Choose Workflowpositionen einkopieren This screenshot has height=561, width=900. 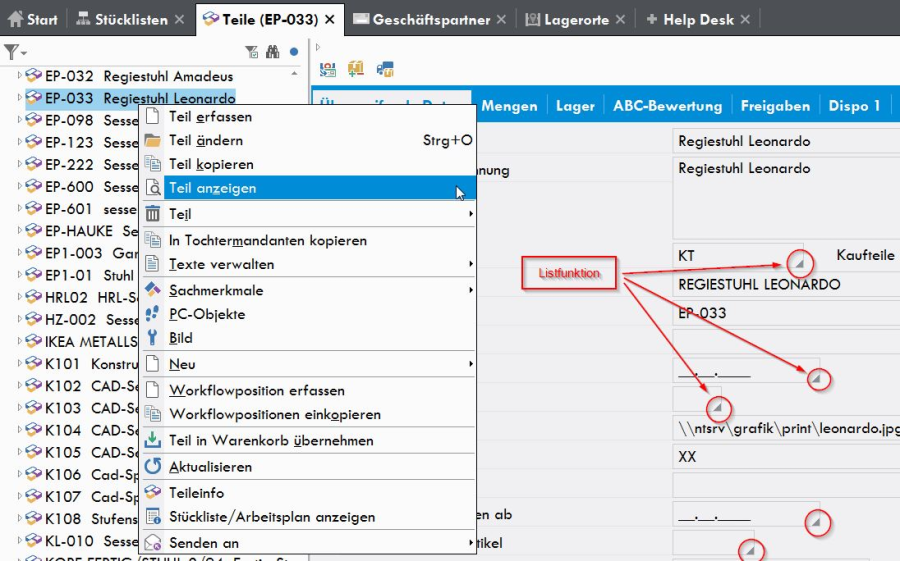(x=308, y=414)
